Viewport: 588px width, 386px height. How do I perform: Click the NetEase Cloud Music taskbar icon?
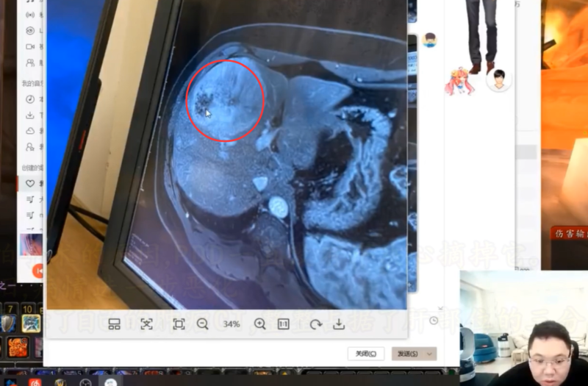tap(34, 382)
